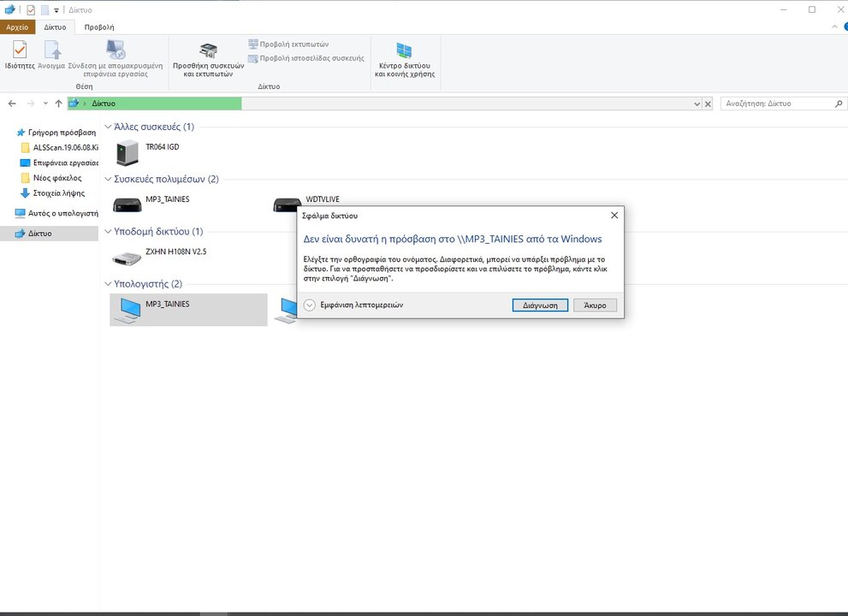
Task: Switch to the Προβολή ribbon tab
Action: 99,27
